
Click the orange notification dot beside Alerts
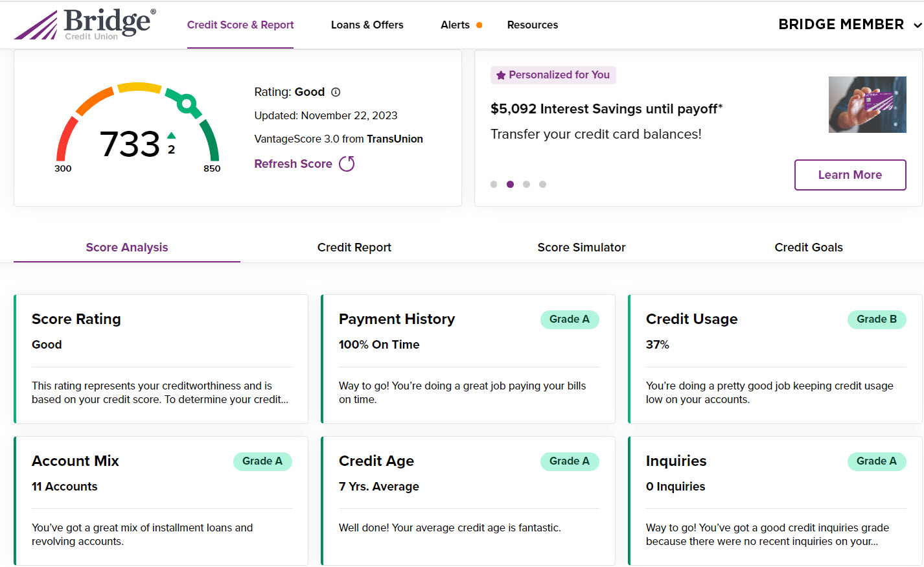point(479,25)
